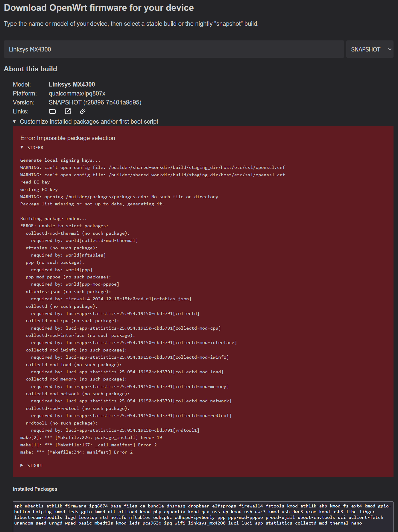
Task: Click the make manifest Error 2 line
Action: [x=76, y=452]
